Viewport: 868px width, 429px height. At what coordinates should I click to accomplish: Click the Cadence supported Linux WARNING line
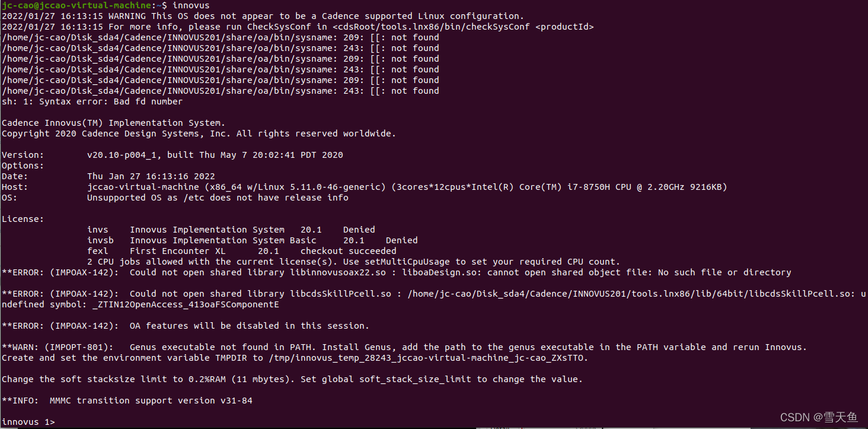pyautogui.click(x=262, y=16)
